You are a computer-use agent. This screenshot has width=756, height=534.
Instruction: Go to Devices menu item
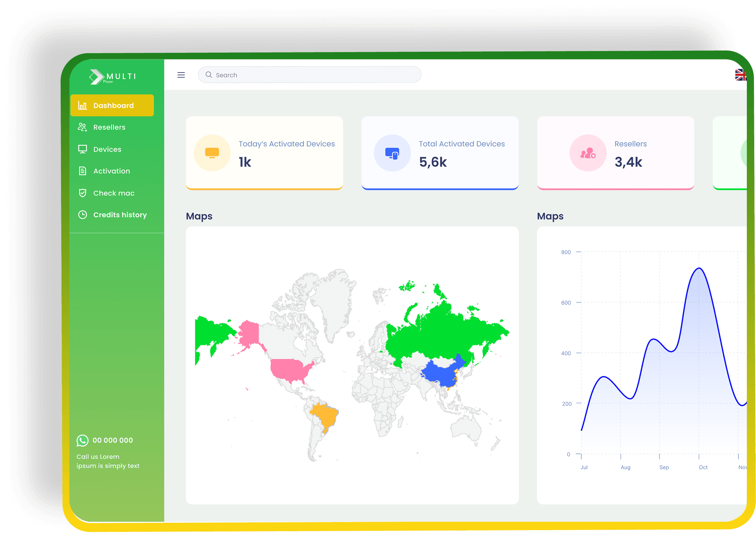point(107,149)
